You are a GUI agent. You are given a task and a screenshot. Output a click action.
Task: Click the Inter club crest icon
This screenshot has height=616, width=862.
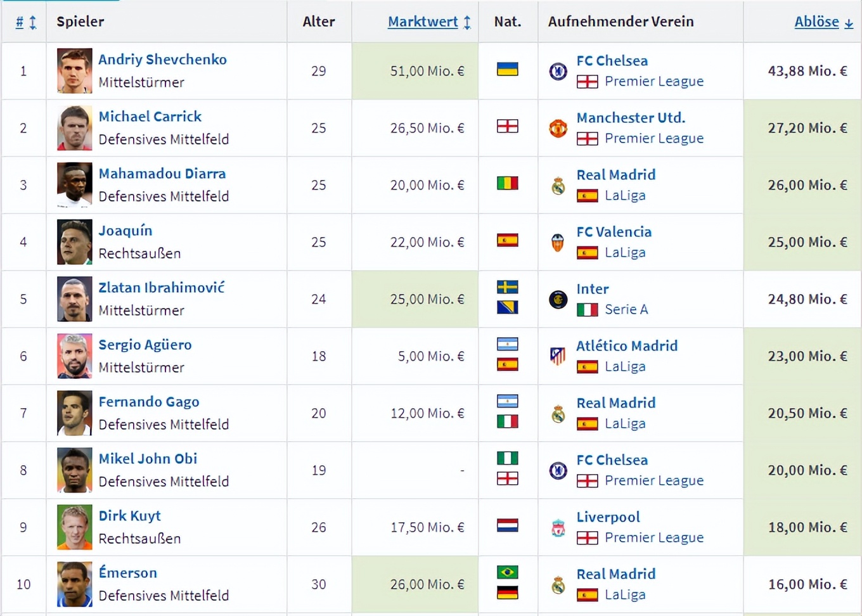pyautogui.click(x=558, y=299)
